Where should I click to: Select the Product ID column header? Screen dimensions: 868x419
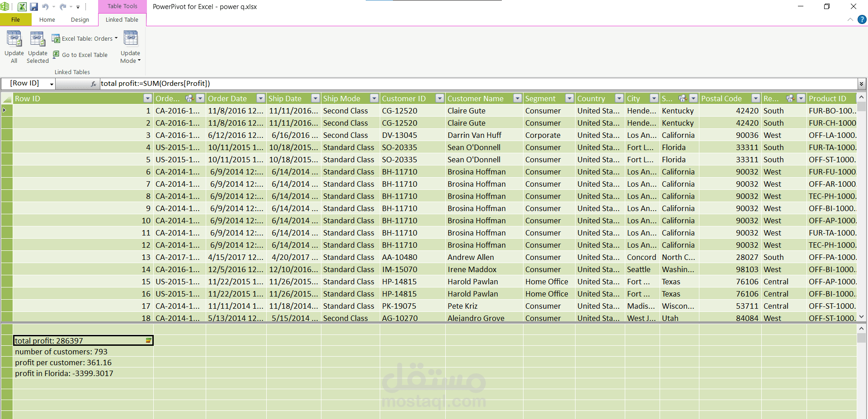pos(831,99)
